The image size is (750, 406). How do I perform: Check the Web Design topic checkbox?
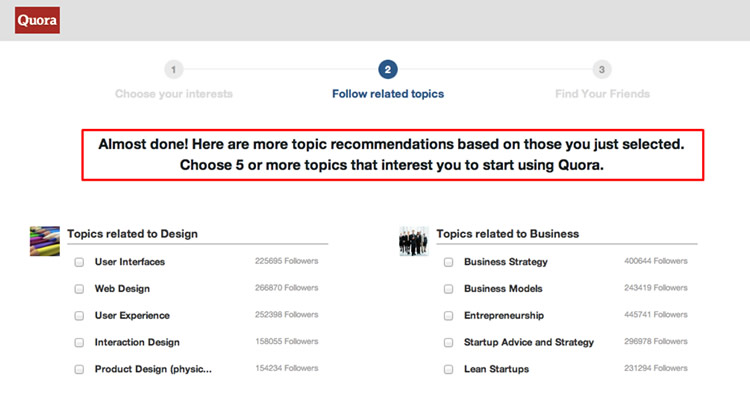pos(79,289)
